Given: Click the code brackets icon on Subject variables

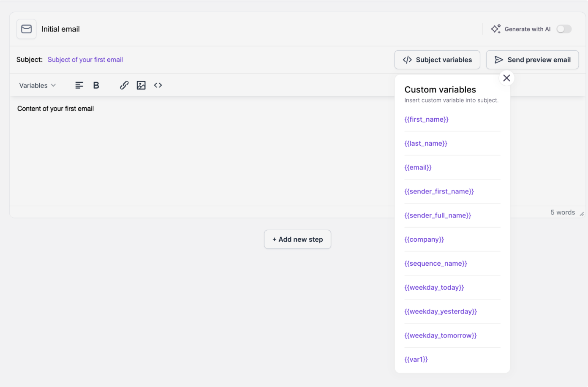Looking at the screenshot, I should (407, 60).
